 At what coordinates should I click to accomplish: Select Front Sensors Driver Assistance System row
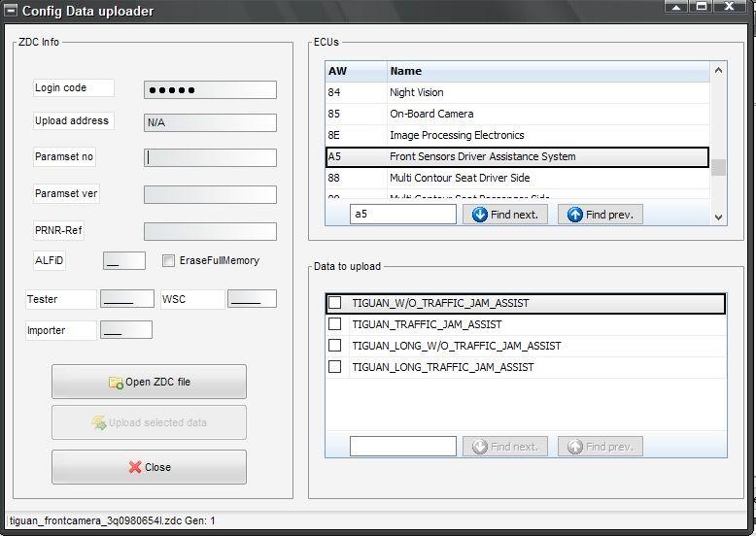517,156
